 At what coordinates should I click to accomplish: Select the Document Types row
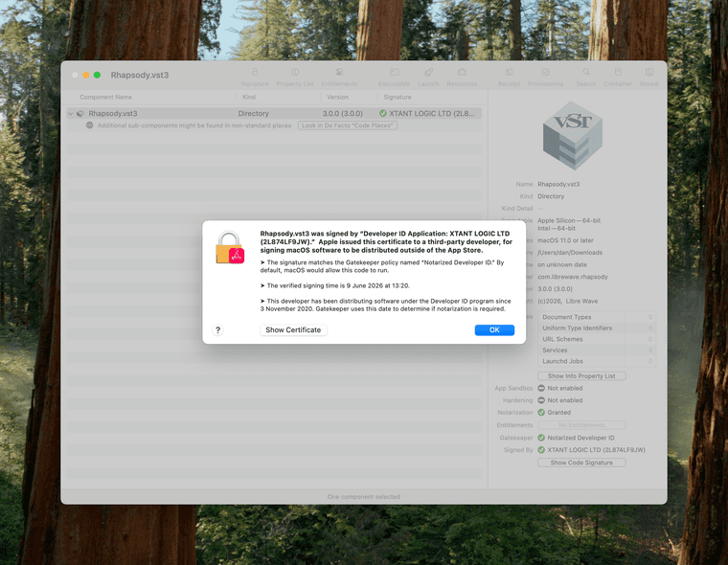pyautogui.click(x=597, y=317)
